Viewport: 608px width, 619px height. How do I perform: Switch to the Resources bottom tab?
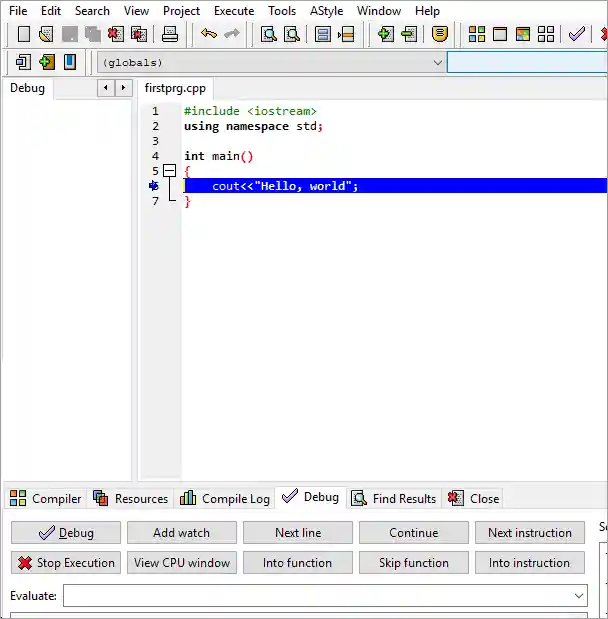tap(130, 499)
